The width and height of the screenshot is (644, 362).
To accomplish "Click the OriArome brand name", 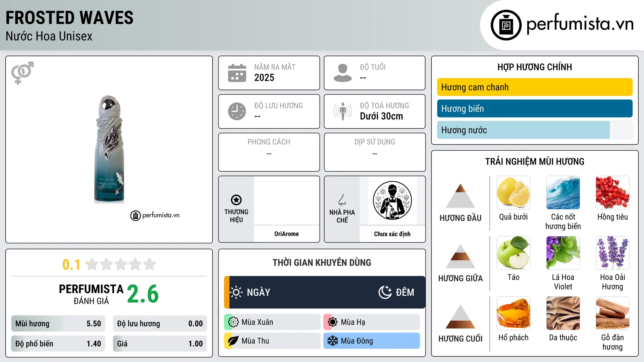I will (286, 234).
